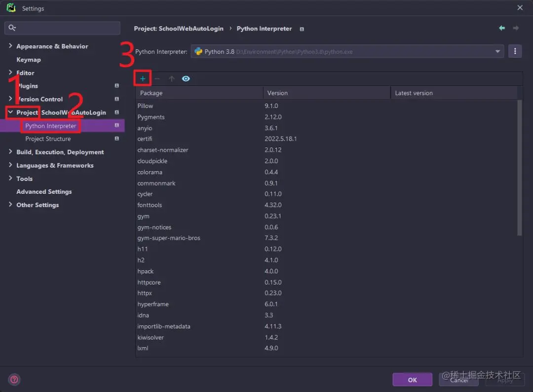
Task: Select the certifi package row
Action: [x=326, y=139]
